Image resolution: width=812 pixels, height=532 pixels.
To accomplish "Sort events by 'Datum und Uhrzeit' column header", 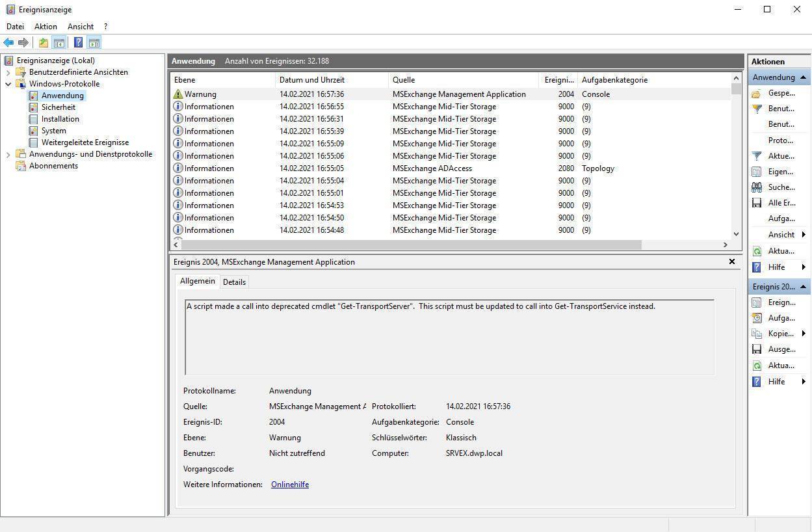I will [311, 80].
